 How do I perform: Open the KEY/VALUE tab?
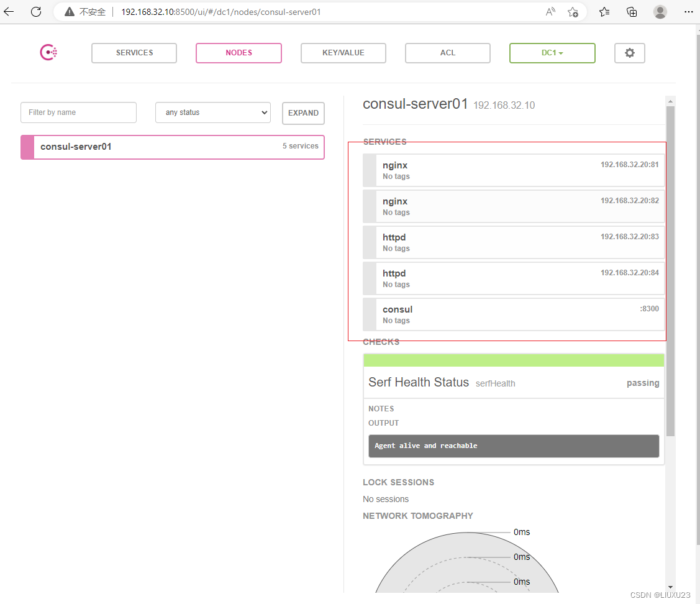[x=343, y=53]
